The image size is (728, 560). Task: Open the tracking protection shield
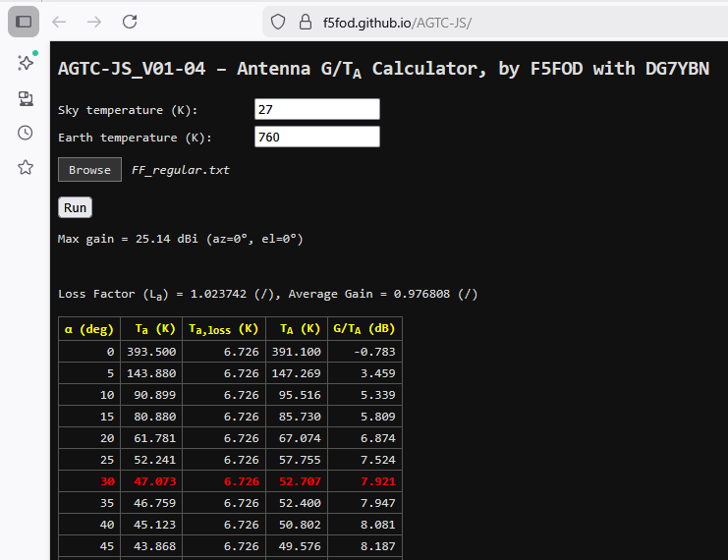point(278,22)
